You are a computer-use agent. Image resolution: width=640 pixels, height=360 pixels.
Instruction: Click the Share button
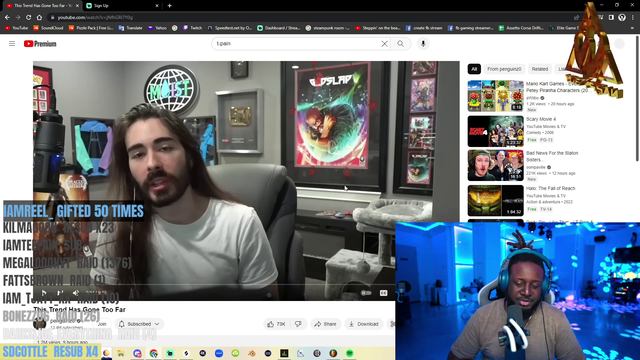(325, 324)
